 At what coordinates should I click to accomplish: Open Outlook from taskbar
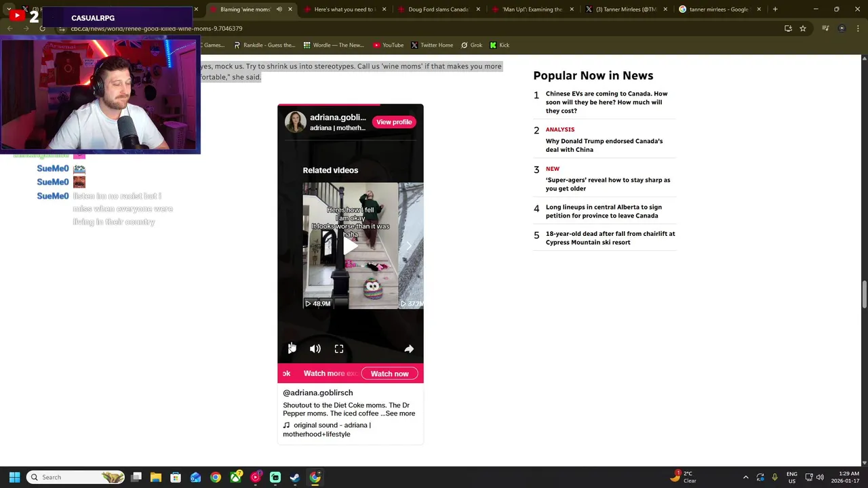(x=195, y=477)
